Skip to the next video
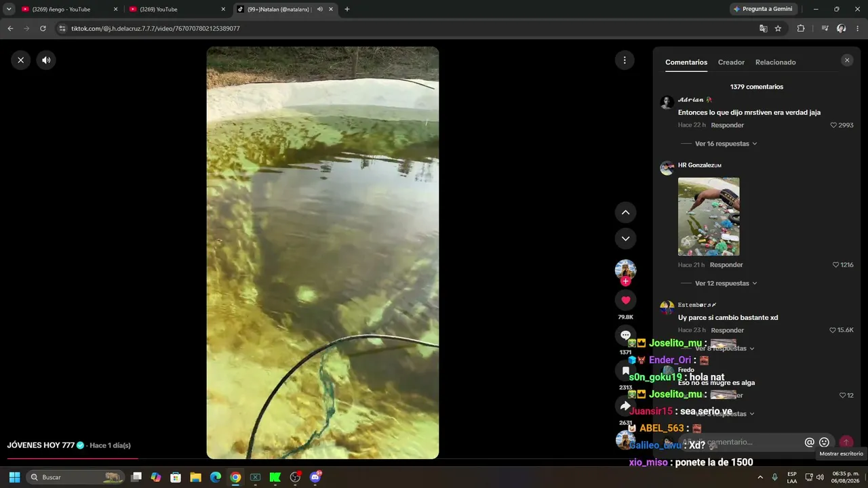868x488 pixels. [x=625, y=239]
